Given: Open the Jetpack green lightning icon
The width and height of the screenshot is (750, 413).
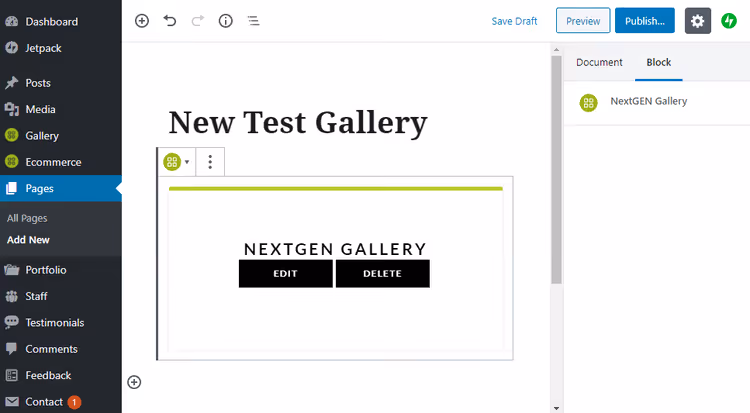Looking at the screenshot, I should tap(729, 21).
